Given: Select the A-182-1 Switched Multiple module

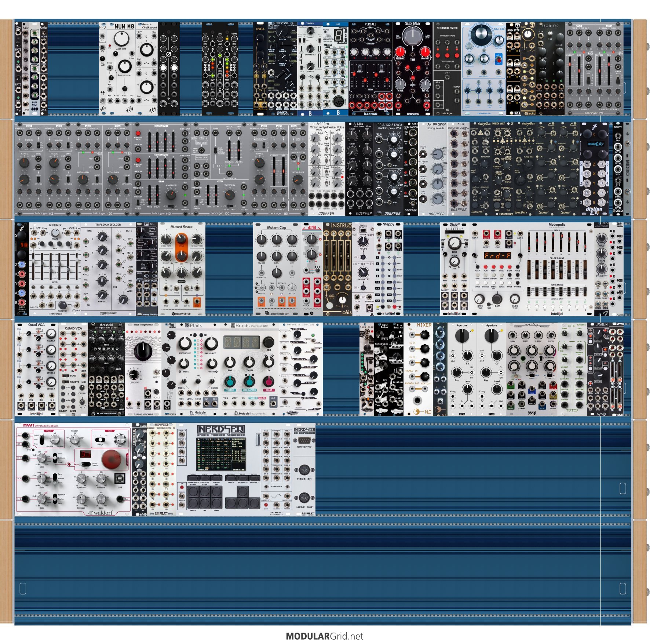Looking at the screenshot, I should tap(459, 169).
